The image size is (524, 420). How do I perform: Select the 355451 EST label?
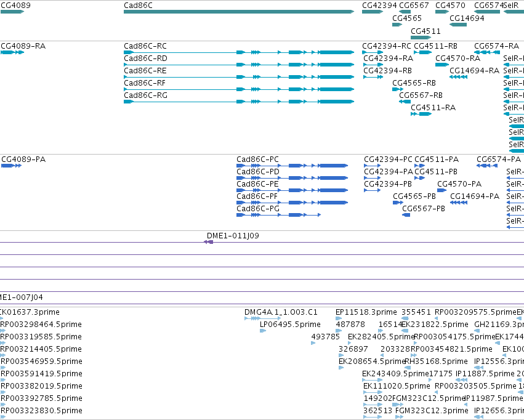[x=416, y=312]
